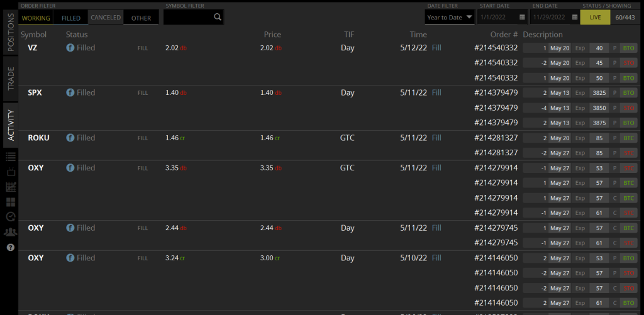Click the TV media icon in the sidebar
Viewport: 644px width, 315px height.
(10, 171)
